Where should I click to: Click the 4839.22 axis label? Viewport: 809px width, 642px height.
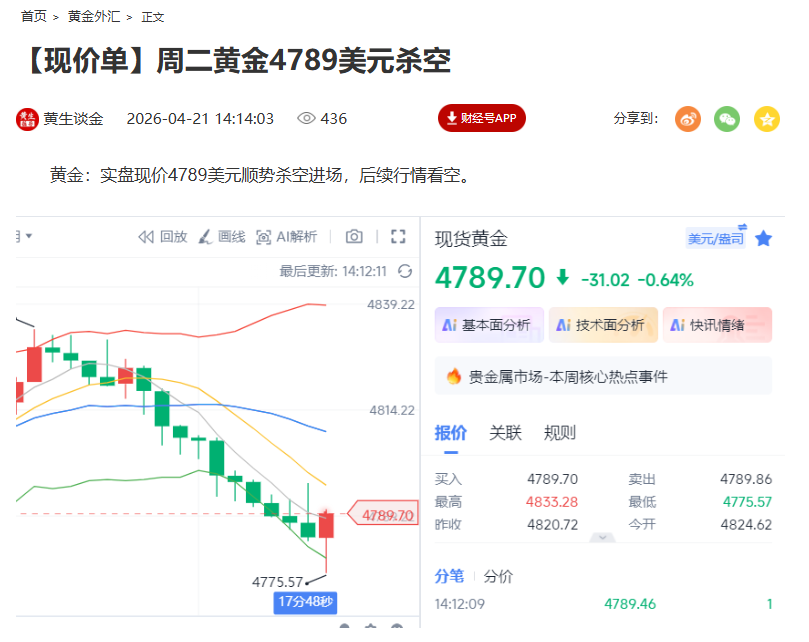click(391, 304)
